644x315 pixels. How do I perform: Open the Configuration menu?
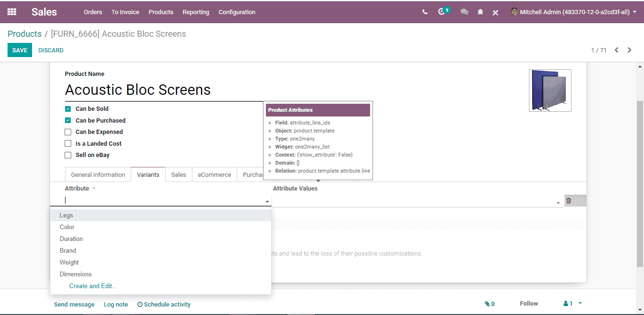click(x=237, y=12)
